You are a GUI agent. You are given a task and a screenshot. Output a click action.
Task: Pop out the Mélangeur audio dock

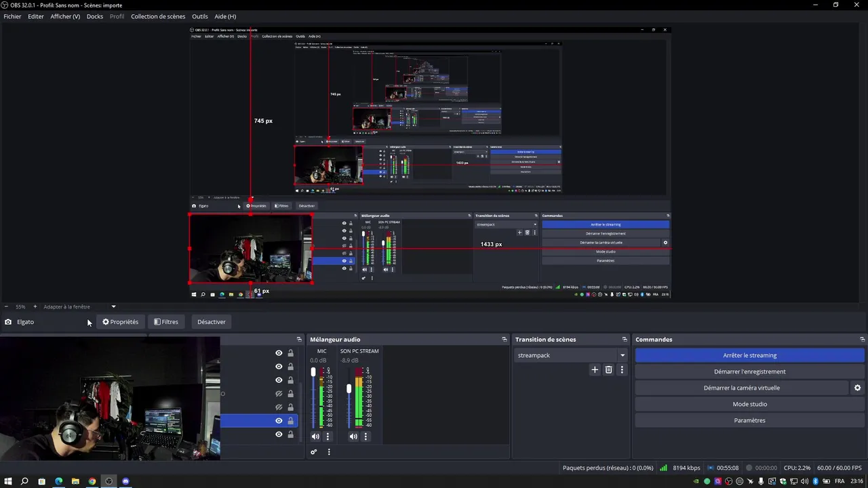505,340
